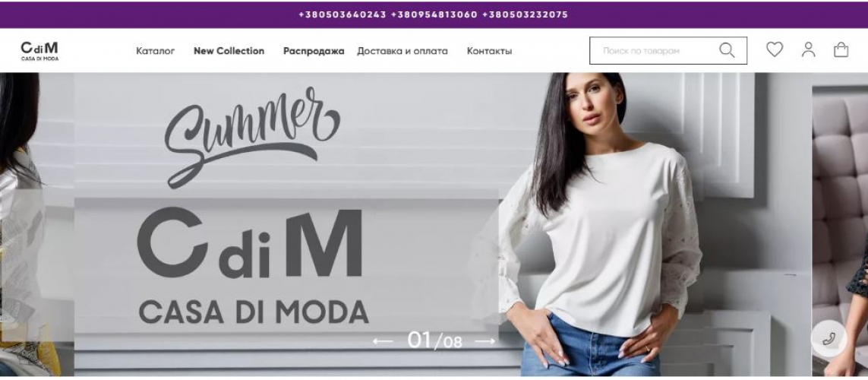Select the Распродажа menu item
This screenshot has height=380, width=868.
[x=314, y=51]
